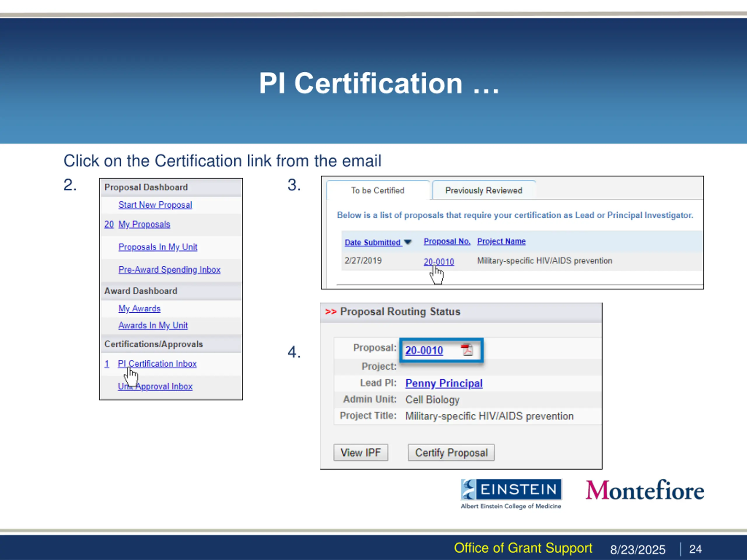
Task: Click Office of Grant Support footer text
Action: coord(523,548)
